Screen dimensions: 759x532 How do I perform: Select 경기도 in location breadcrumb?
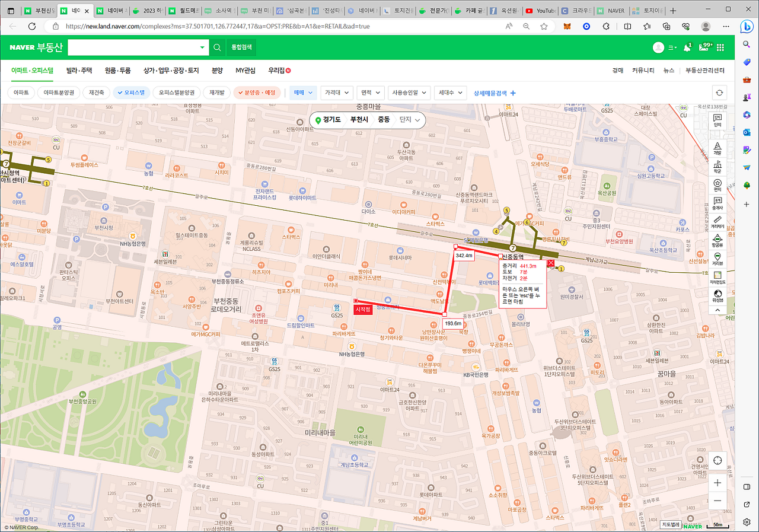(x=331, y=120)
